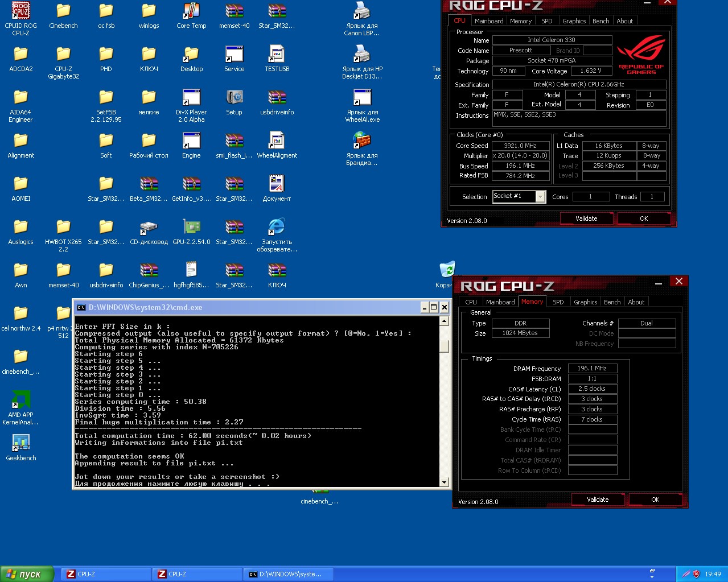Screen dimensions: 728x582
Task: Click Validate in upper CPU-Z window
Action: coord(586,218)
